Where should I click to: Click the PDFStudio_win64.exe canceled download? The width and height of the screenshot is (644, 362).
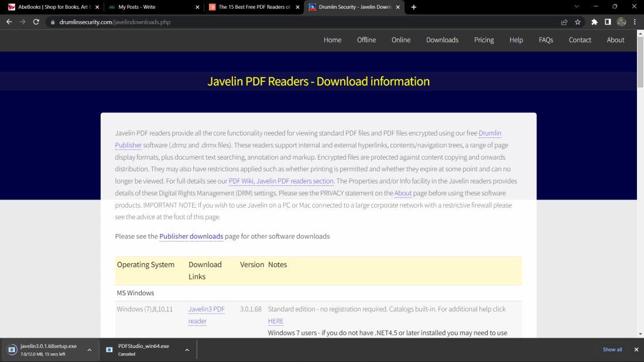click(143, 350)
